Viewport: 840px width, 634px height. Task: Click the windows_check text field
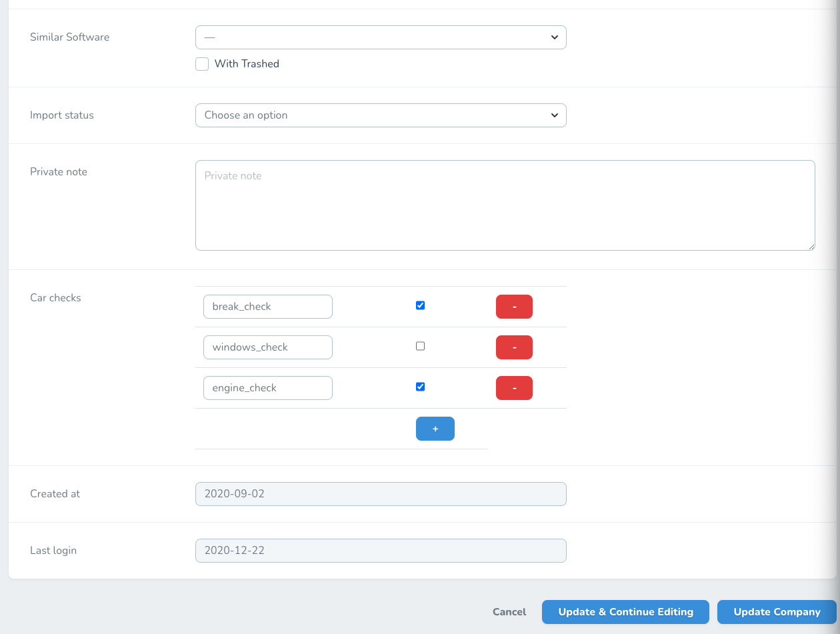coord(267,347)
